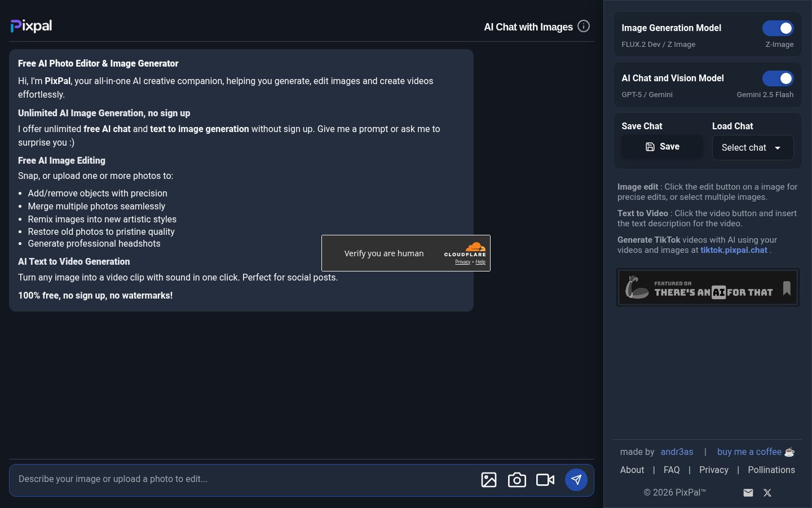Click the FLUX.2 Dev / Z Image text
Image resolution: width=812 pixels, height=508 pixels.
658,45
